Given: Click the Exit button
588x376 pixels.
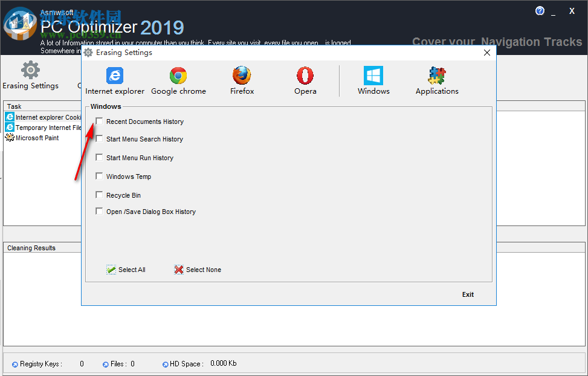Looking at the screenshot, I should click(x=467, y=294).
